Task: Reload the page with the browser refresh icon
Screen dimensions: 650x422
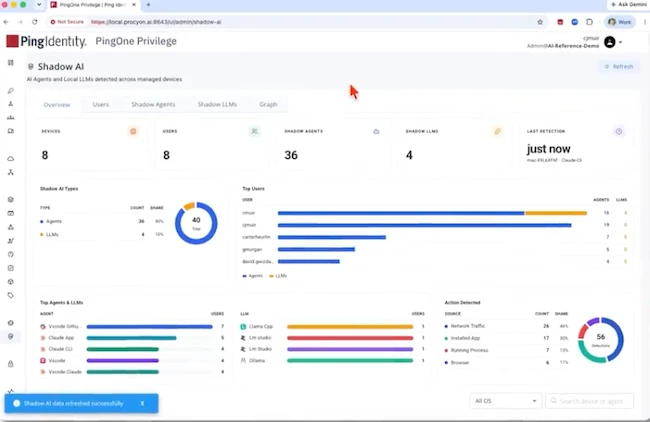Action: coord(35,22)
